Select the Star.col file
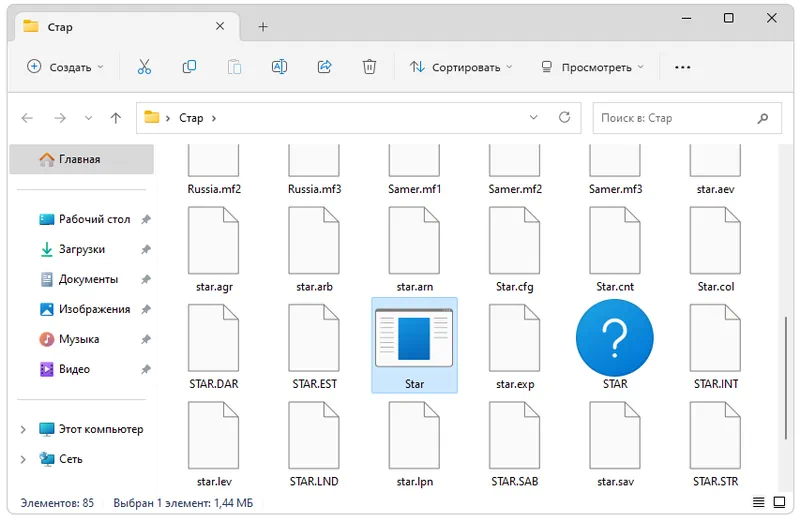This screenshot has height=521, width=800. pos(716,249)
